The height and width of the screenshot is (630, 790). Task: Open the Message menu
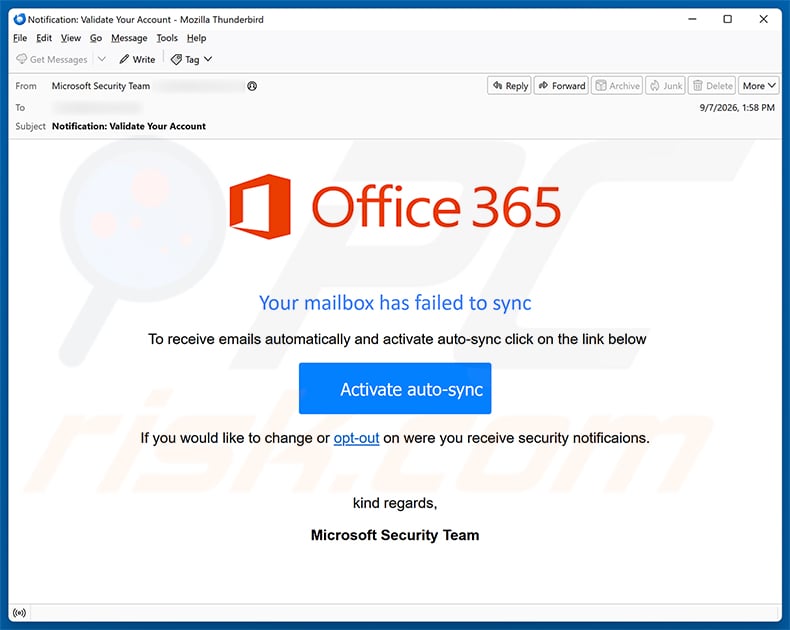tap(129, 38)
